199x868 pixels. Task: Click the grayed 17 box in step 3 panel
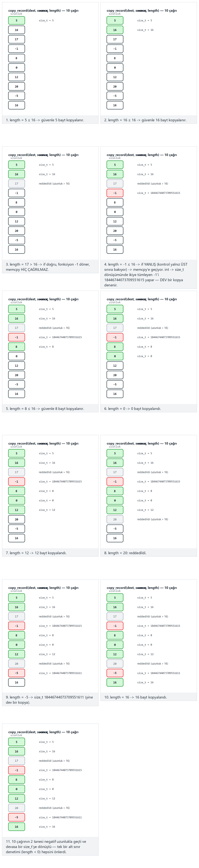coord(16,184)
